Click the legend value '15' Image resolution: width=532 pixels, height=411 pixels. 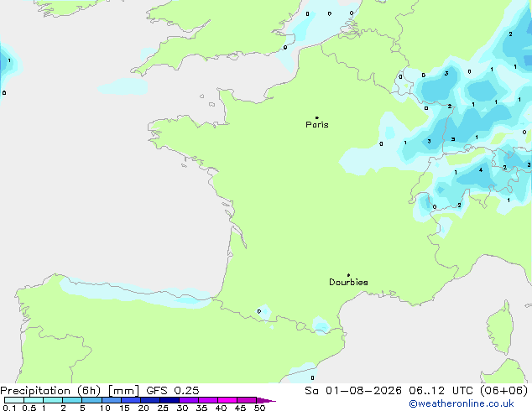(124, 408)
